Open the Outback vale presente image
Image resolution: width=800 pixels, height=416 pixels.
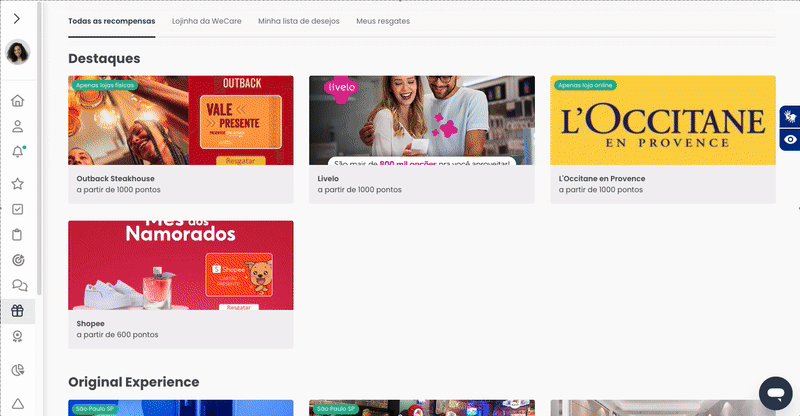[181, 120]
